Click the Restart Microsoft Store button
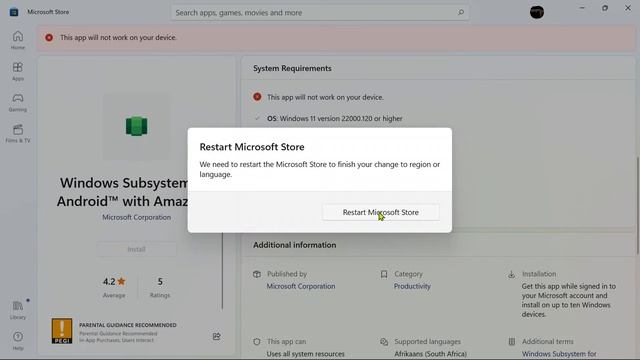 (380, 212)
